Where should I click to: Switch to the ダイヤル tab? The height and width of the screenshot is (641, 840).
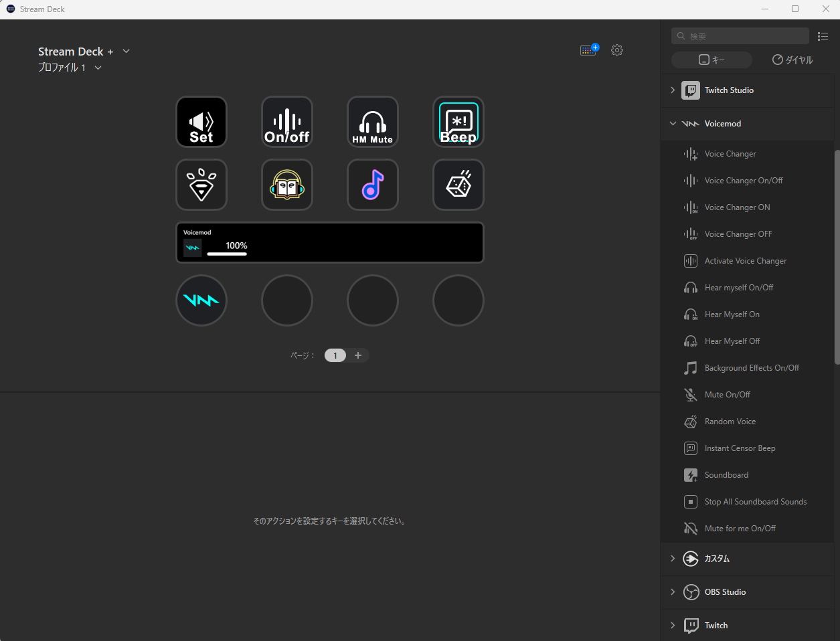(792, 60)
